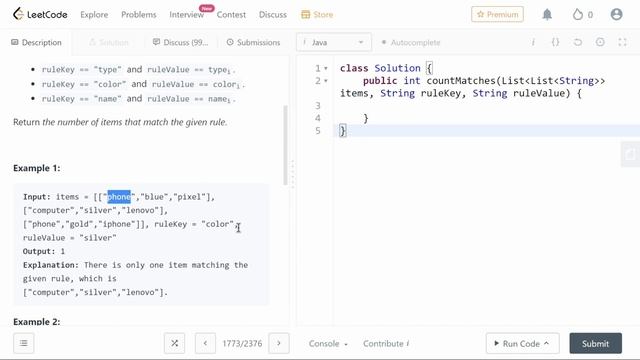Open the editor settings clock icon
Viewport: 640px width, 360px height.
(x=600, y=42)
